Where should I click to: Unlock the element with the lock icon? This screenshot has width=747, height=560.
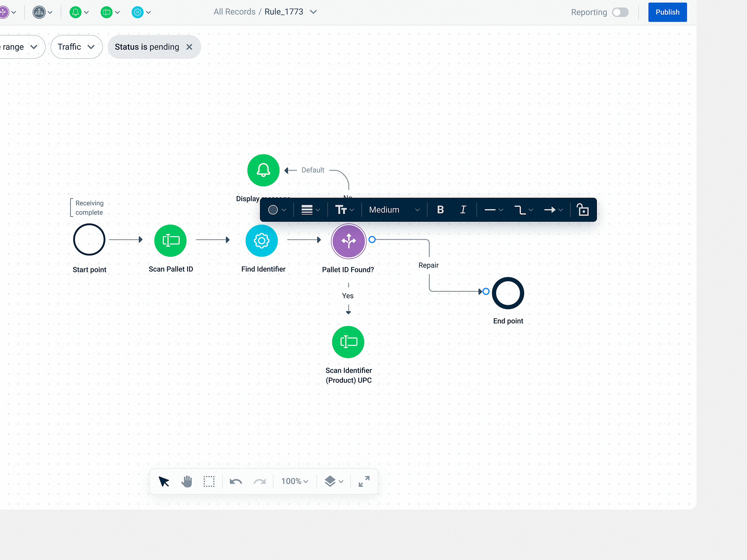583,210
